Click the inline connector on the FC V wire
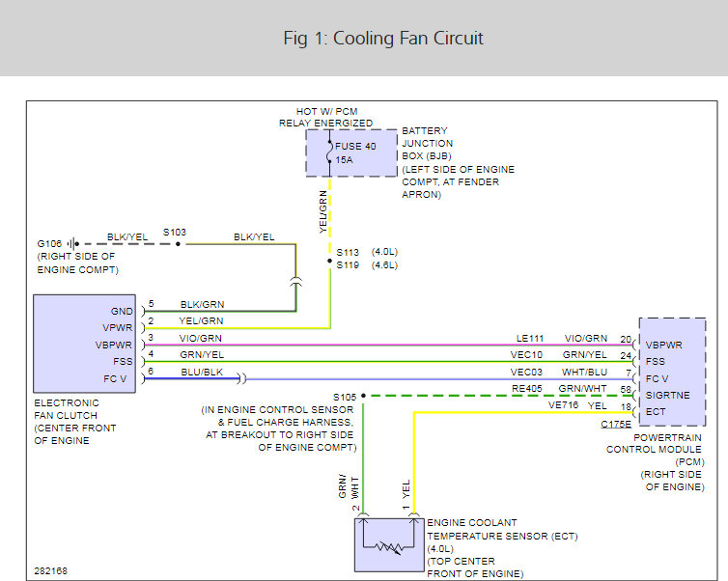Image resolution: width=728 pixels, height=581 pixels. pos(242,379)
